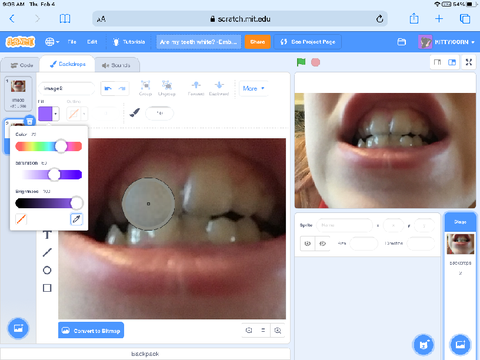480x360 pixels.
Task: Open the account dropdown menu
Action: (x=447, y=42)
